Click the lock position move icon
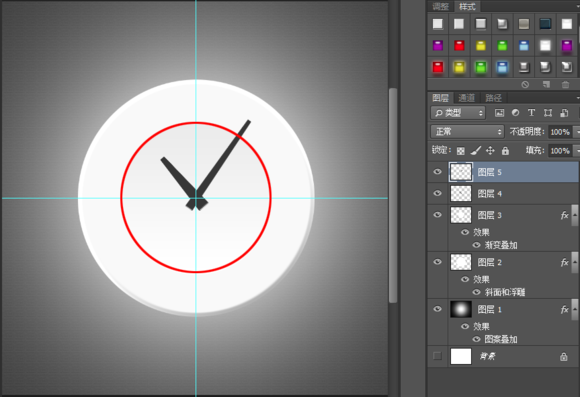 [490, 150]
